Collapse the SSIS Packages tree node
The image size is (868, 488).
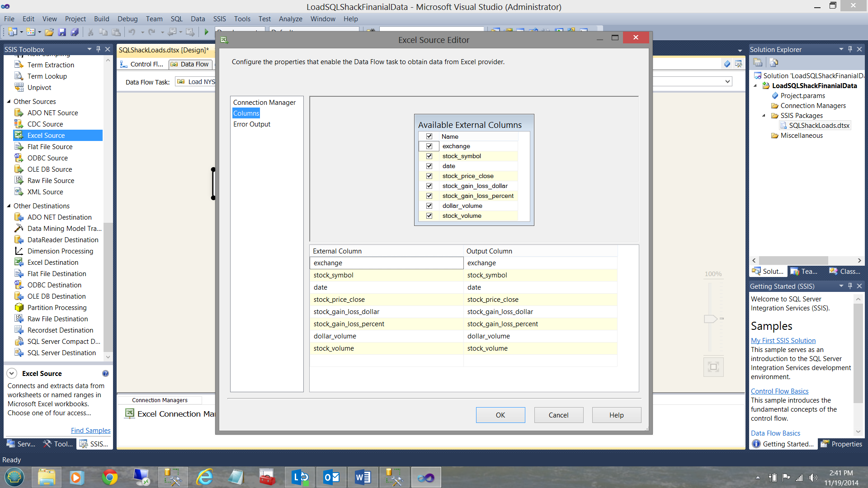click(x=764, y=115)
